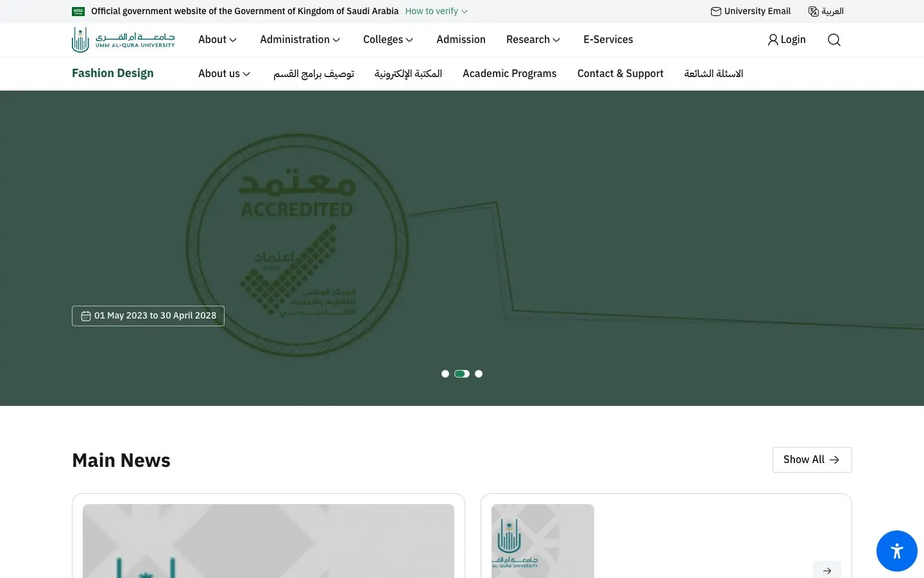The width and height of the screenshot is (924, 578).
Task: Open الاسئلة الشائعة page
Action: pyautogui.click(x=714, y=74)
